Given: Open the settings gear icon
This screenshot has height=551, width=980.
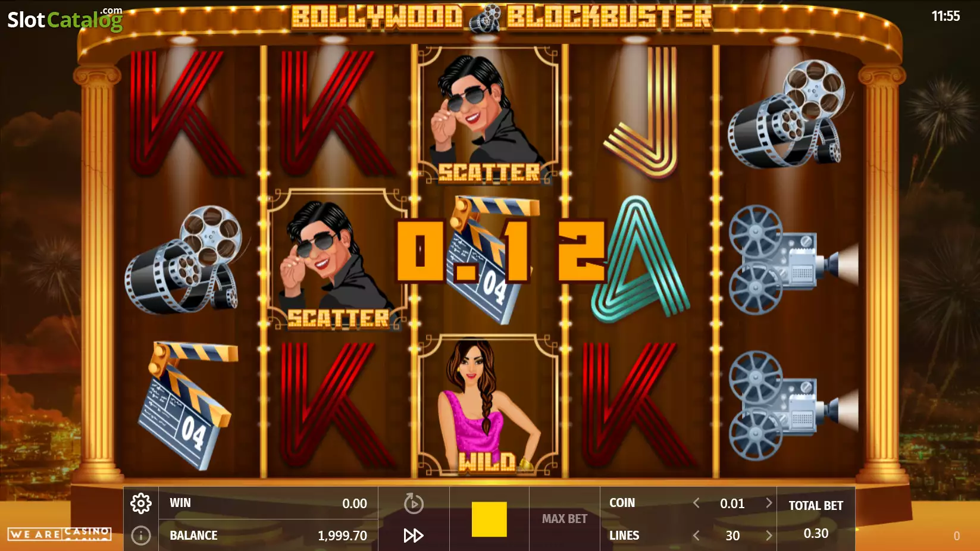Looking at the screenshot, I should [x=141, y=503].
